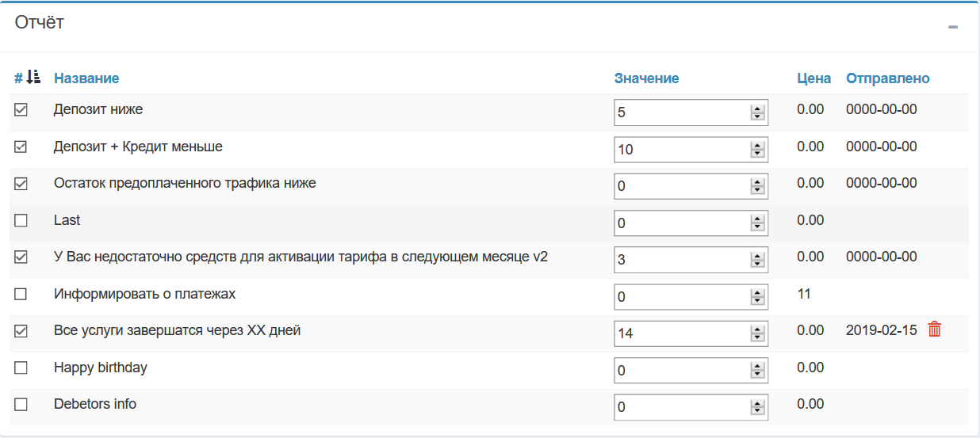
Task: Click the sort order icon beside #
Action: pos(33,78)
